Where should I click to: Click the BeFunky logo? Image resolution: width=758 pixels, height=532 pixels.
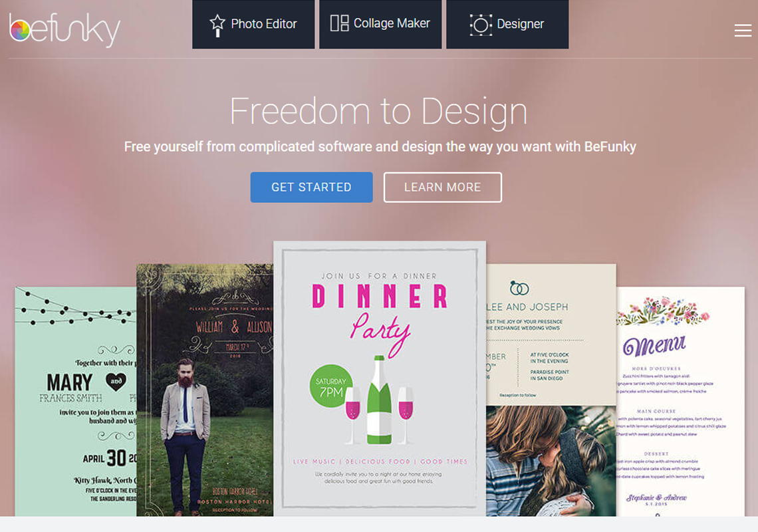click(x=64, y=29)
